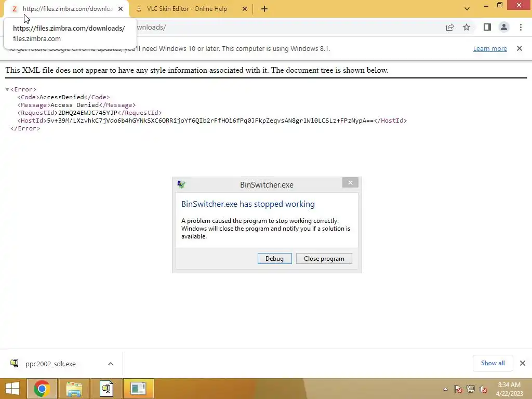Image resolution: width=532 pixels, height=399 pixels.
Task: Click the installer taskbar icon
Action: [x=106, y=389]
